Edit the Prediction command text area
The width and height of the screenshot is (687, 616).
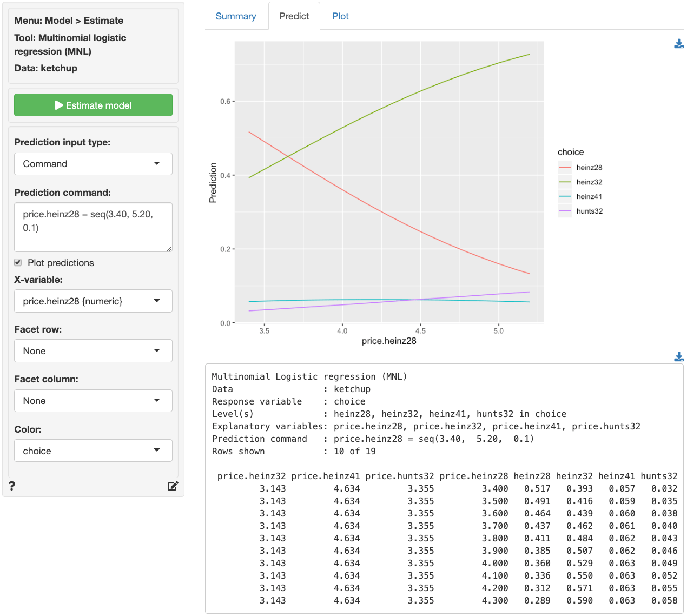pos(93,227)
